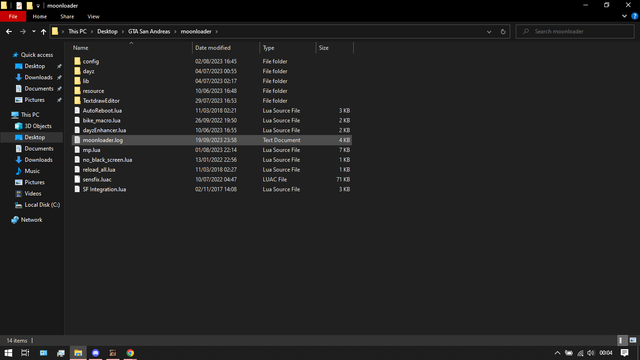Switch to Large icons view button
This screenshot has width=640, height=360.
[x=633, y=340]
